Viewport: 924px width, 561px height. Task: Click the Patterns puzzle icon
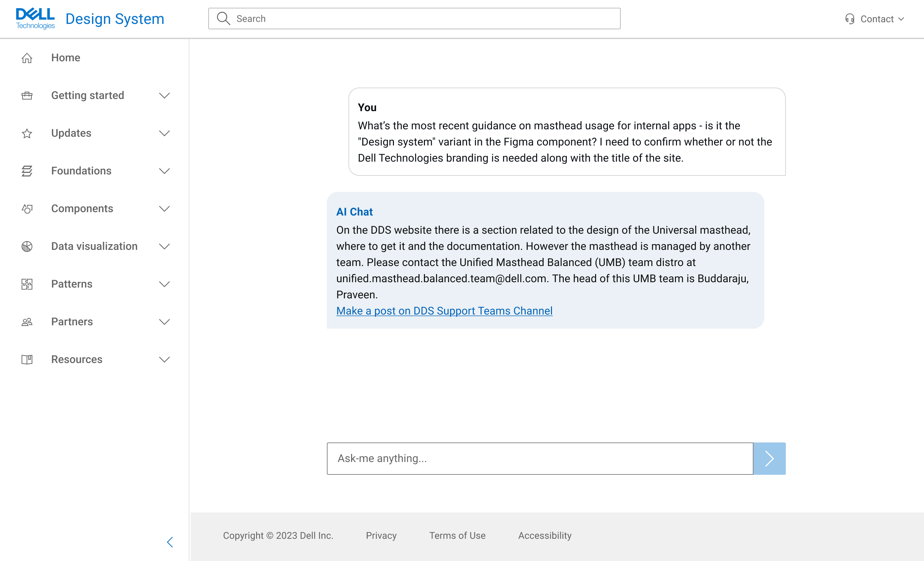(x=27, y=284)
